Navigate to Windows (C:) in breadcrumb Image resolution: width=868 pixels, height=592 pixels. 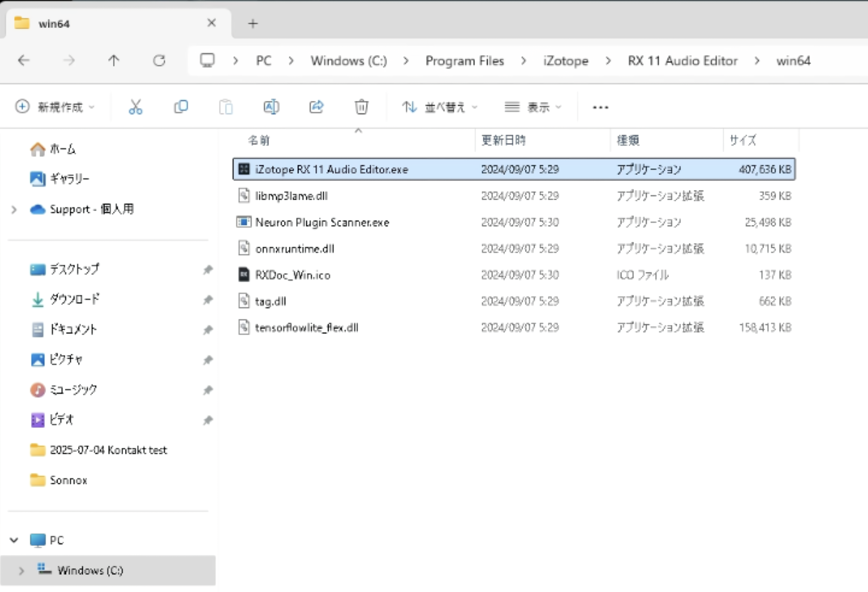point(349,61)
